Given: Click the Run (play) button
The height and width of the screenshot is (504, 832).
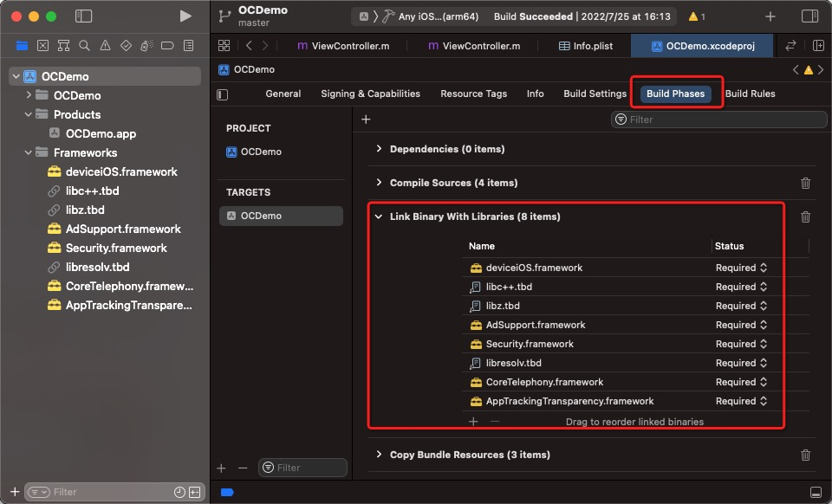Looking at the screenshot, I should 185,16.
